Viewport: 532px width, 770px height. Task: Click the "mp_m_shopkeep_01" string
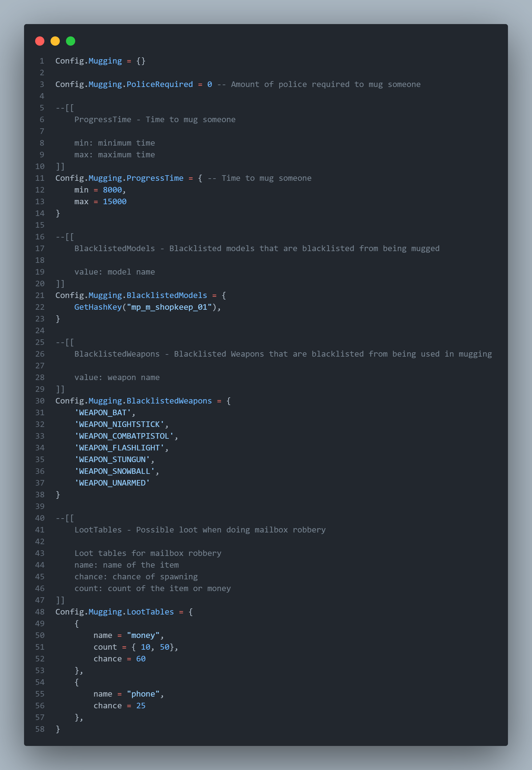(x=169, y=307)
